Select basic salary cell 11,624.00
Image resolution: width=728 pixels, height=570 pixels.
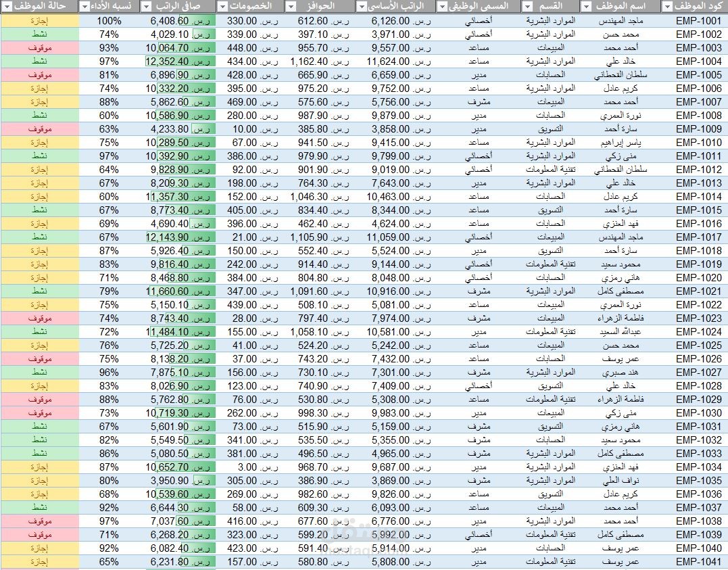tap(395, 62)
